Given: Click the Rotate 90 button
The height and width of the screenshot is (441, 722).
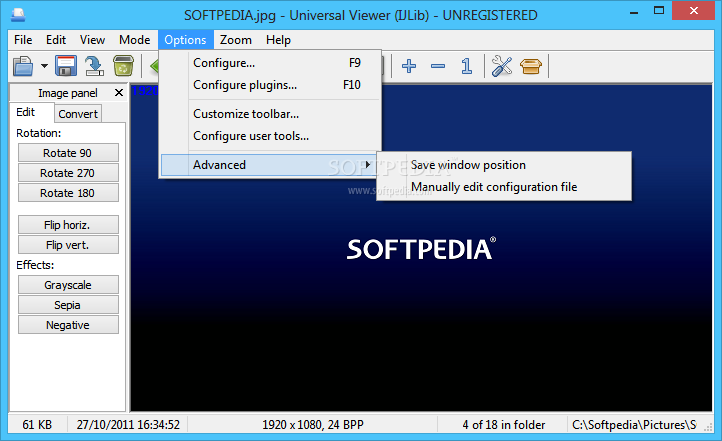Looking at the screenshot, I should point(68,153).
